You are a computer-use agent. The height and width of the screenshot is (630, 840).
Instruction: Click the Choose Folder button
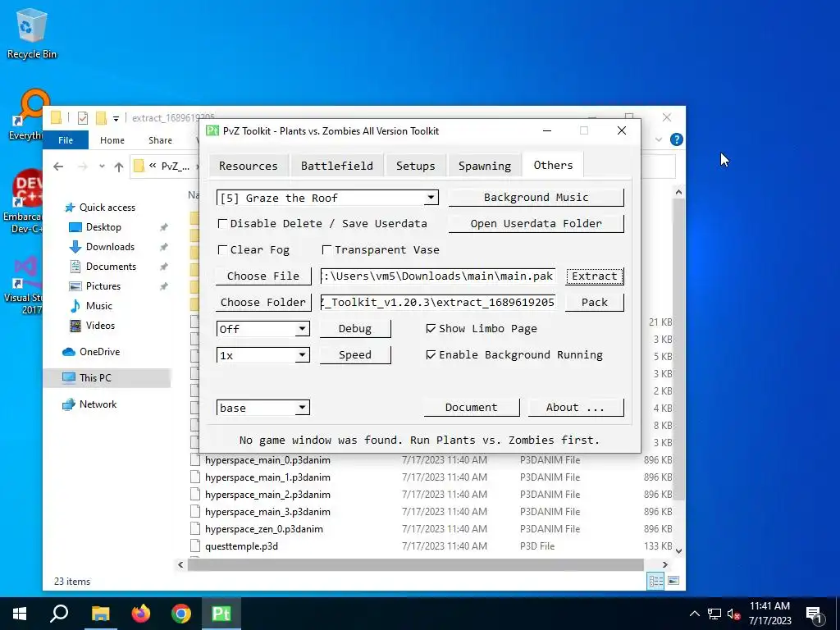click(x=263, y=302)
